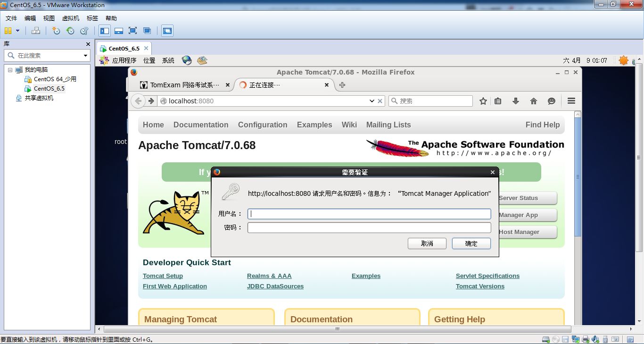This screenshot has width=644, height=344.
Task: Click the printer device status bar icon
Action: click(585, 339)
